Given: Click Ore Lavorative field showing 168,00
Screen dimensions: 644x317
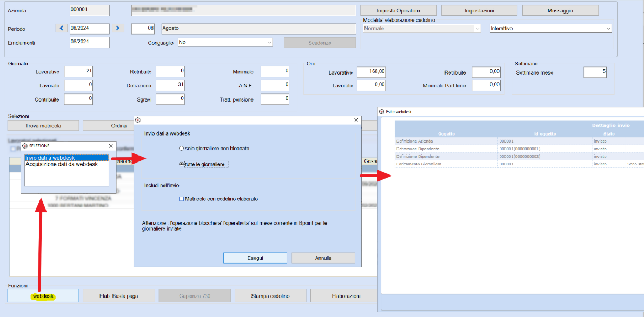Looking at the screenshot, I should (371, 71).
